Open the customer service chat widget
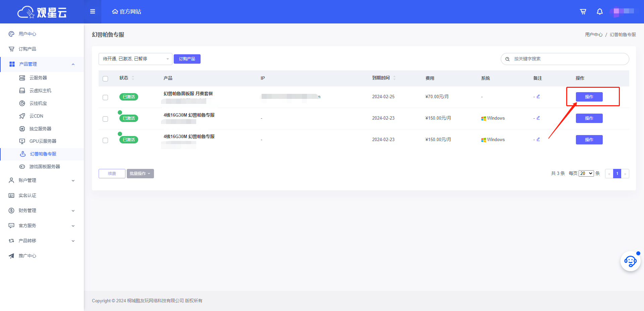Viewport: 644px width, 311px height. tap(631, 261)
